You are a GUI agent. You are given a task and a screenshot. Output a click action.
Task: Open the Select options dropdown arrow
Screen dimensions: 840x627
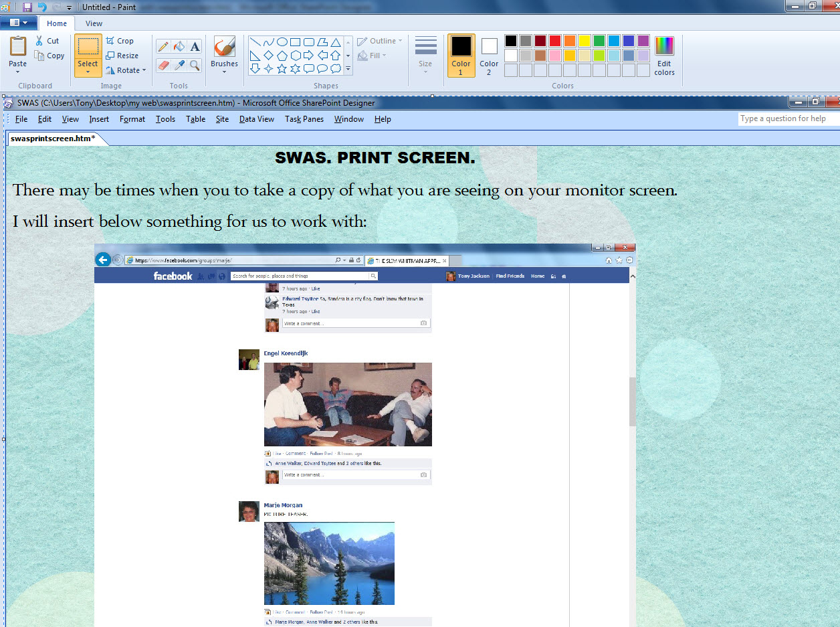88,72
